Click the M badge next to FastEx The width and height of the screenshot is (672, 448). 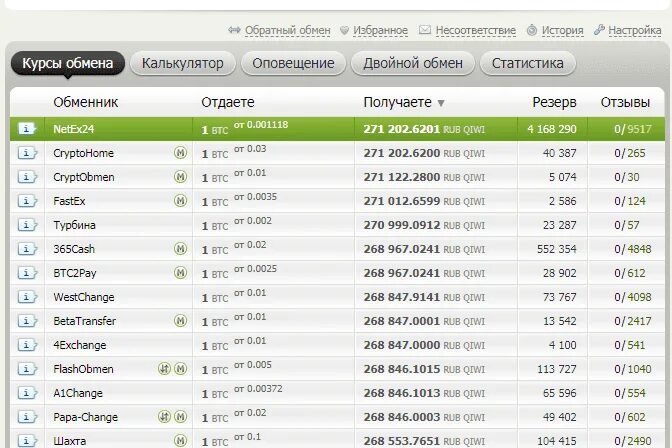coord(180,201)
